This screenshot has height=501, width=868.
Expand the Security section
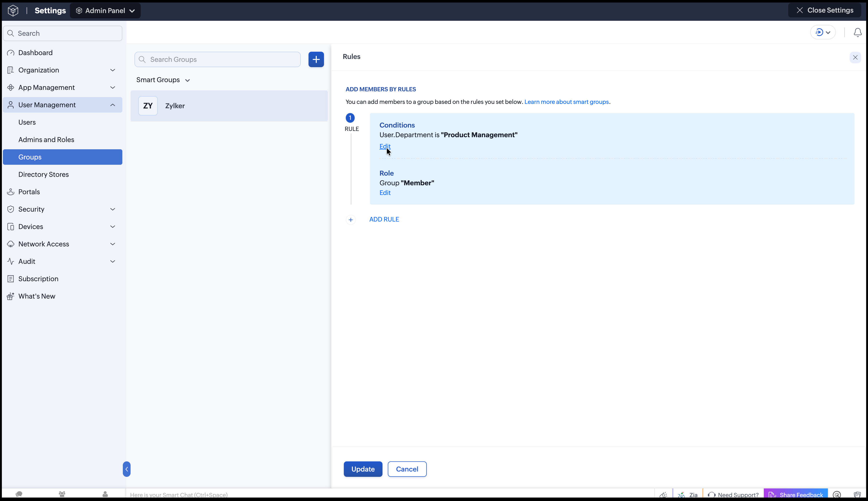coord(63,209)
